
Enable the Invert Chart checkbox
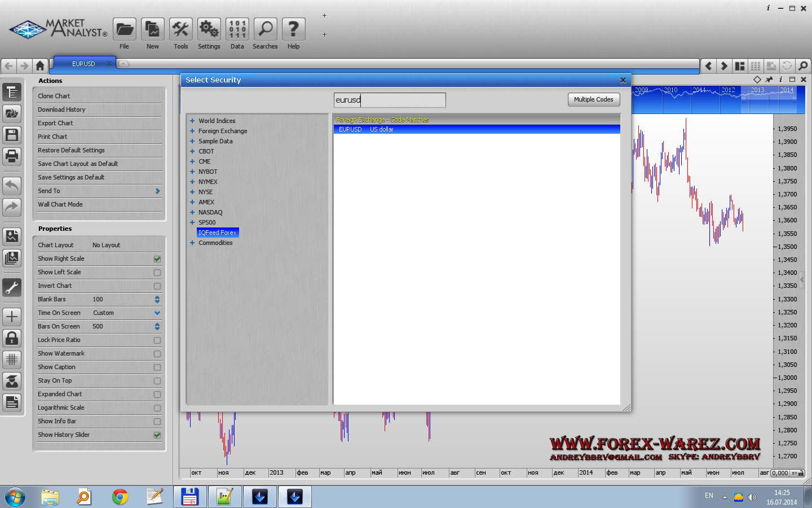pos(157,286)
